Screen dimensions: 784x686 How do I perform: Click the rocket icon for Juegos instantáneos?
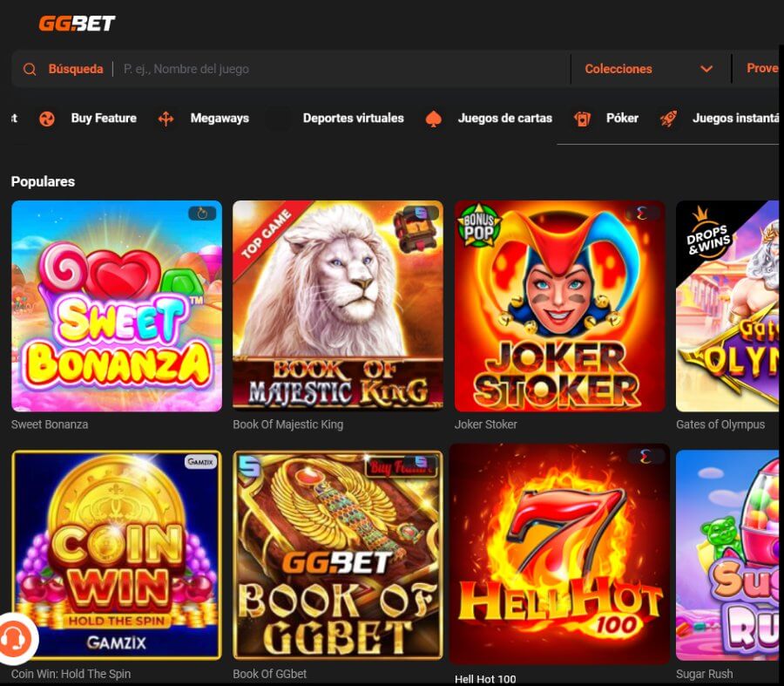point(668,119)
